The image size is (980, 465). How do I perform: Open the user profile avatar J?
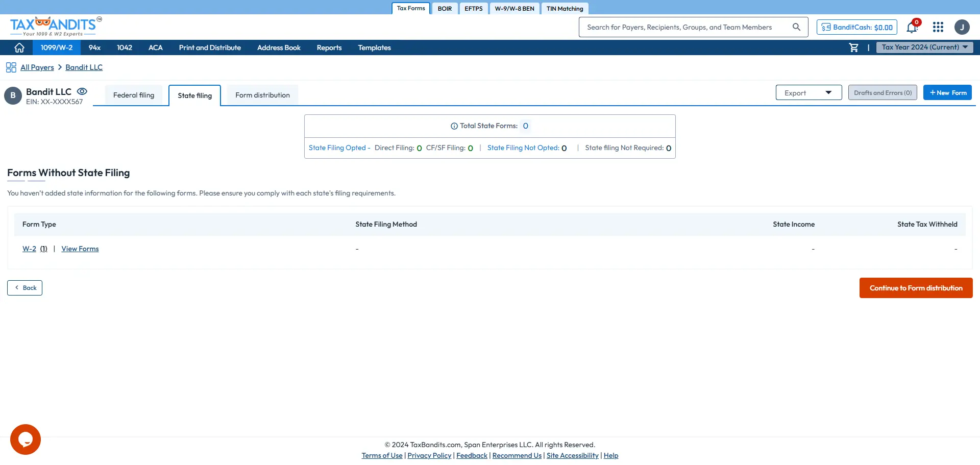962,27
